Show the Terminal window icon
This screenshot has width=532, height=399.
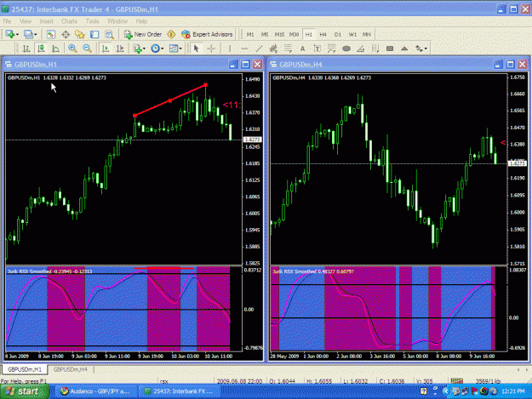pyautogui.click(x=94, y=34)
